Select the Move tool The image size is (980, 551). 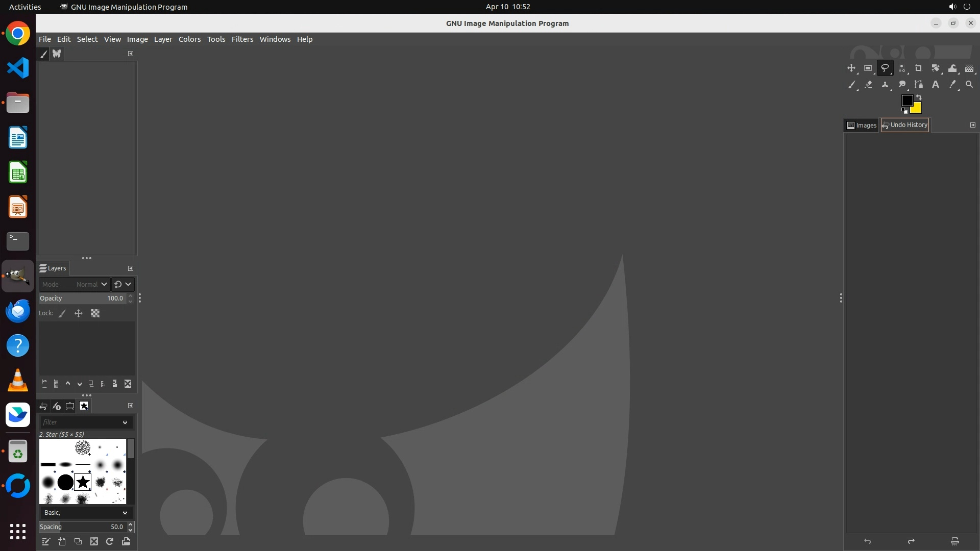(x=851, y=68)
